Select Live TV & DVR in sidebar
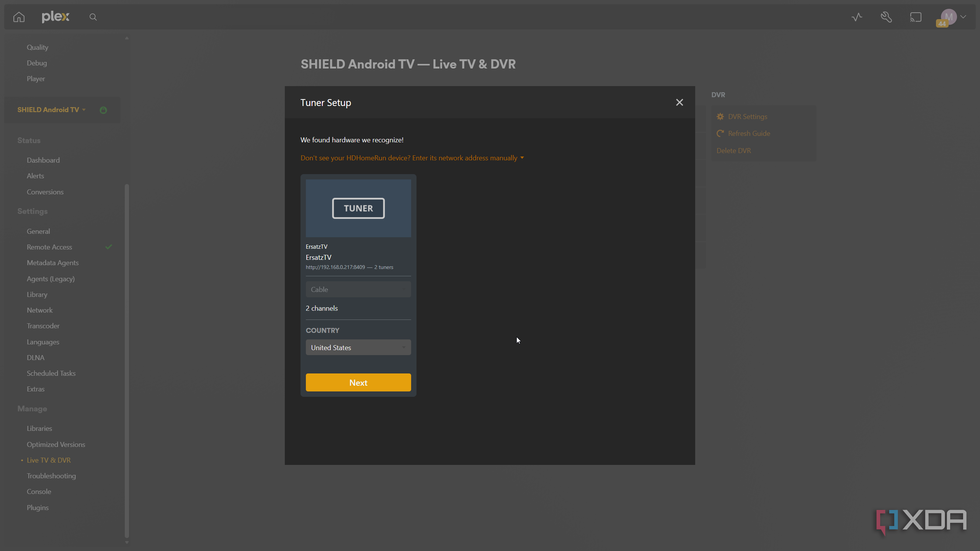 pos(49,460)
